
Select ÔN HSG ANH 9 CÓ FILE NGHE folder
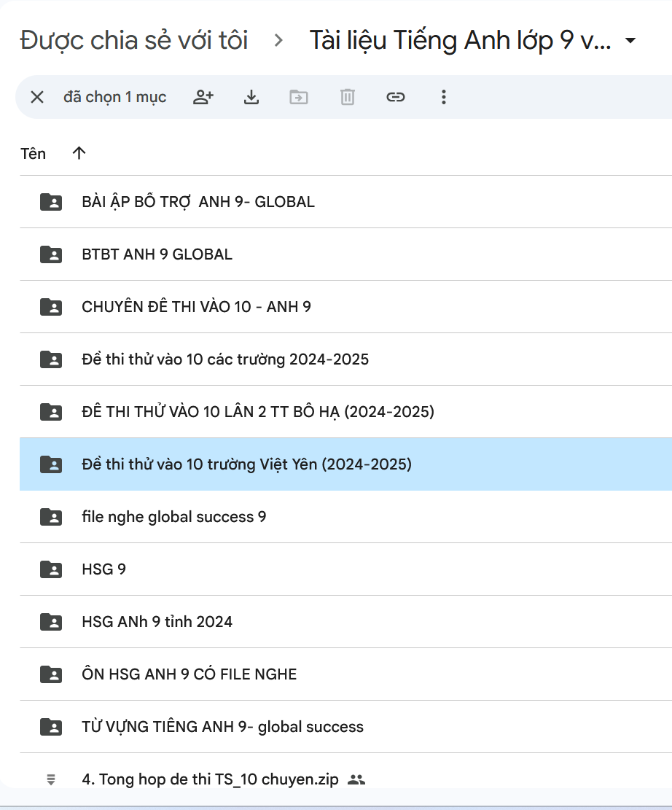[x=189, y=674]
